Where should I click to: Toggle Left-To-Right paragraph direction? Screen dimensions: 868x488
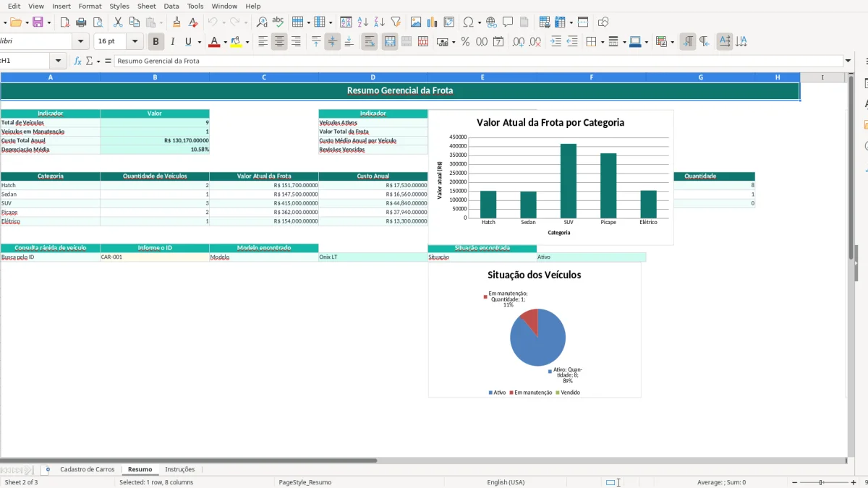pos(688,42)
